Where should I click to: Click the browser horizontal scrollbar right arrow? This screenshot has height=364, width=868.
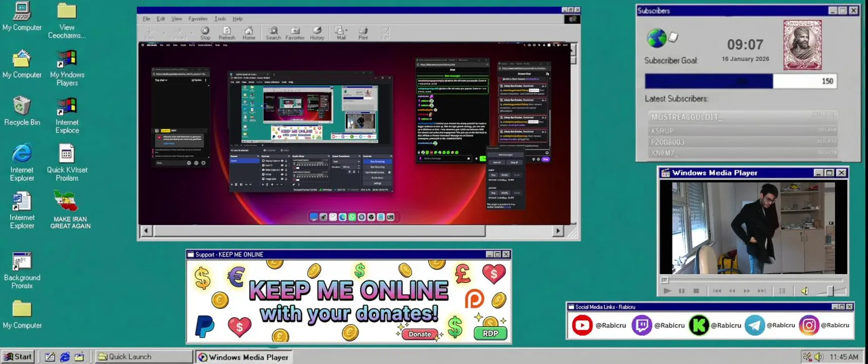pyautogui.click(x=558, y=231)
